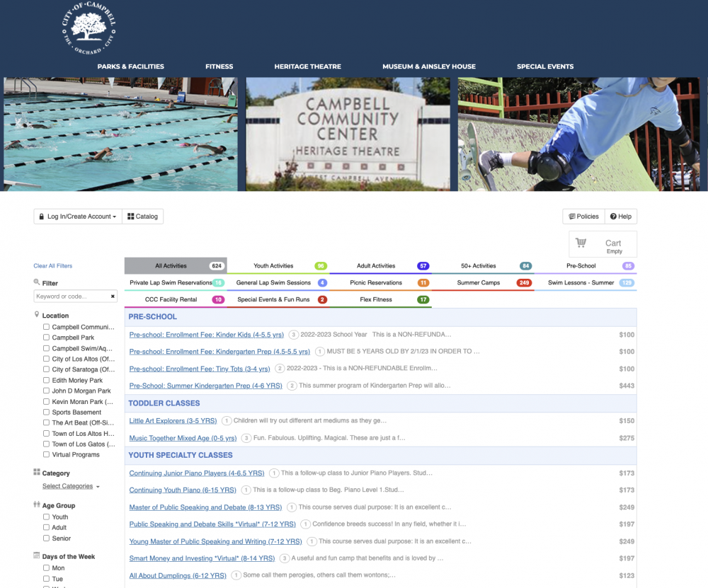Click the Catalog button
This screenshot has height=588, width=708.
[x=143, y=216]
